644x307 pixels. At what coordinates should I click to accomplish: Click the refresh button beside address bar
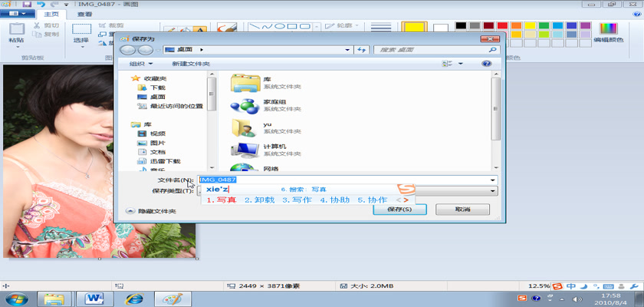click(x=360, y=51)
